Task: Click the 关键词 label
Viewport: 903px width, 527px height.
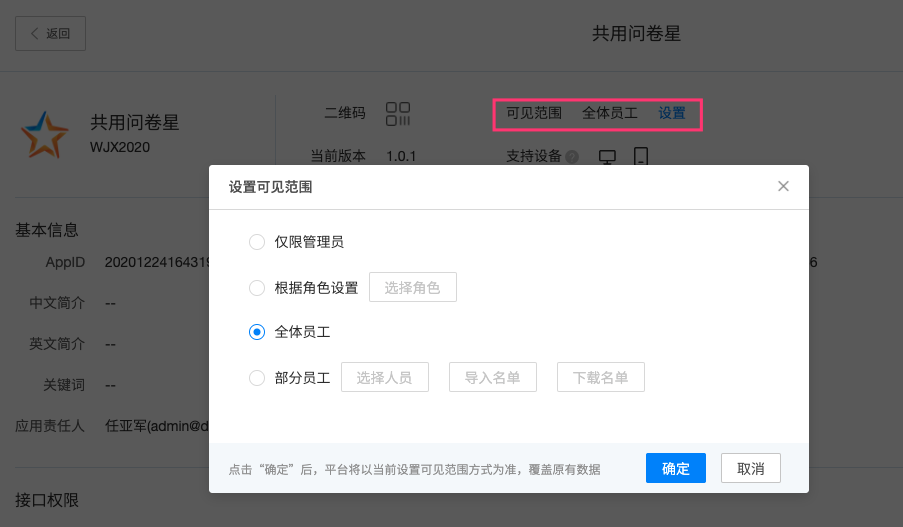Action: click(x=64, y=385)
